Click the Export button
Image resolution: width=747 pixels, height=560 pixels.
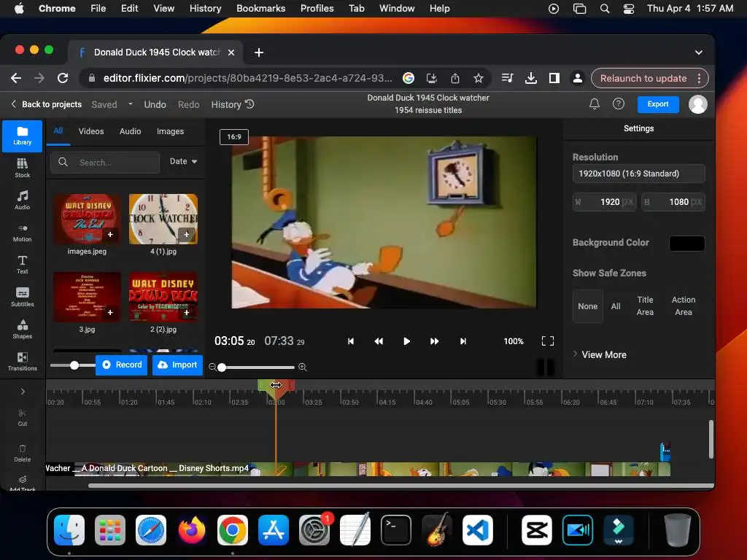tap(658, 104)
